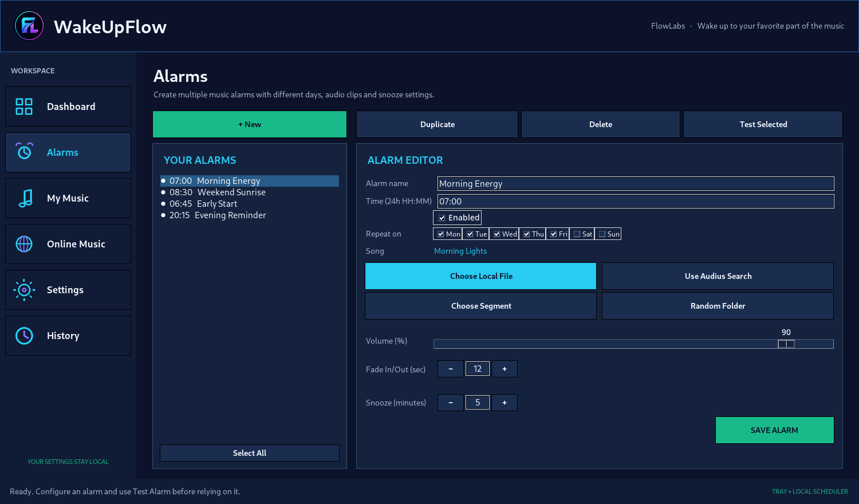The image size is (859, 504).
Task: Click Select All under alarms list
Action: [250, 453]
